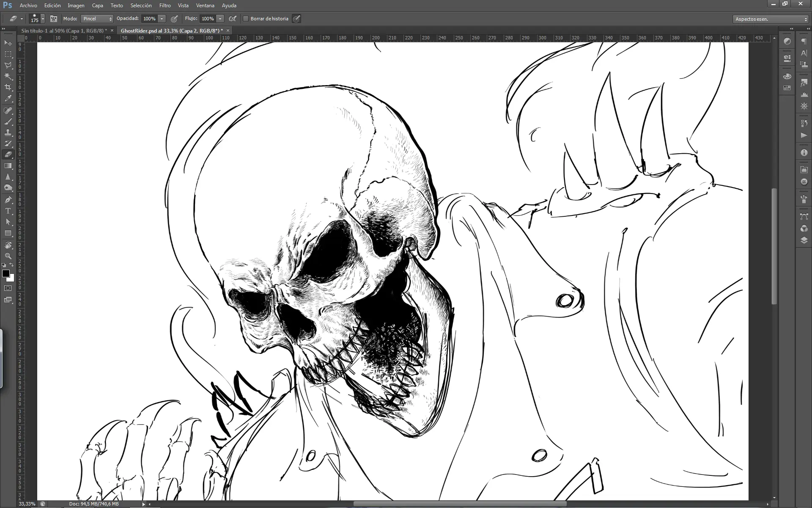
Task: Select the Crop tool
Action: [8, 87]
